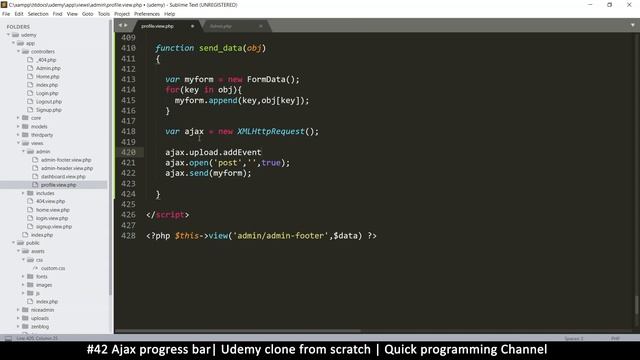
Task: Collapse the controllers folder
Action: pos(18,51)
